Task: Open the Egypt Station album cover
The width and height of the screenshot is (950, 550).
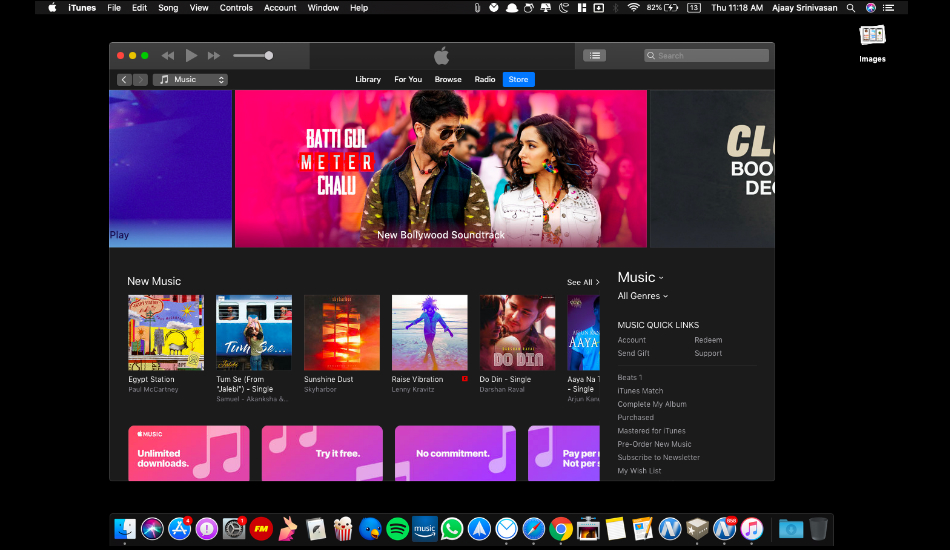Action: [x=166, y=333]
